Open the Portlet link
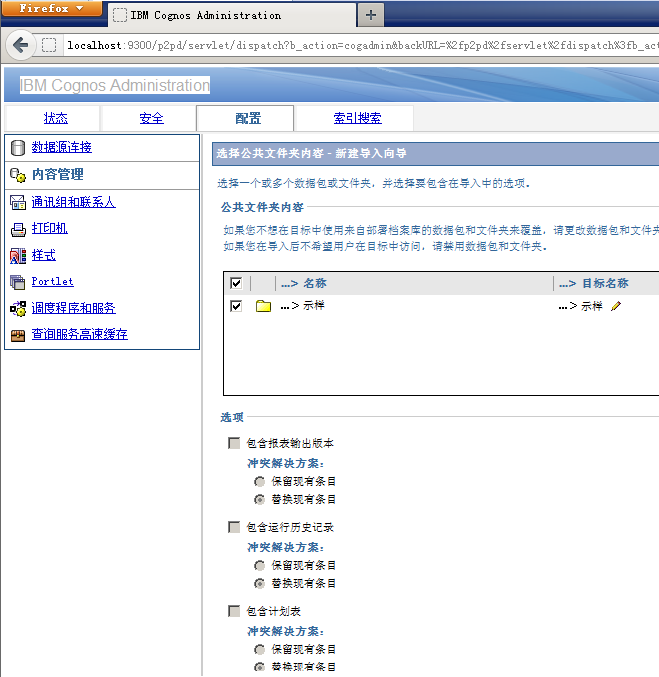 (53, 282)
